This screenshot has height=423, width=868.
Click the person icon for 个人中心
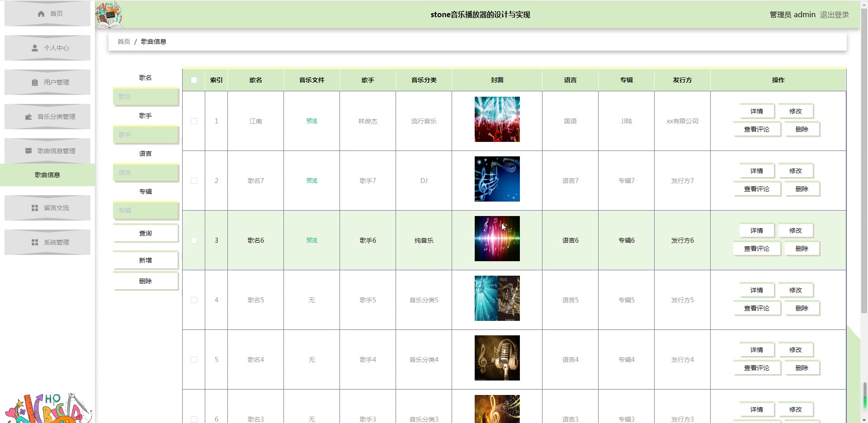[x=35, y=48]
